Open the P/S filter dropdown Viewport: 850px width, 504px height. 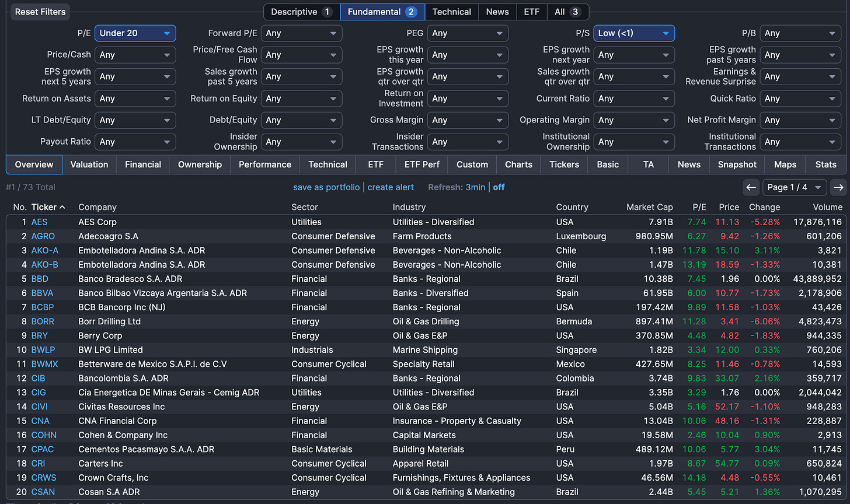634,33
